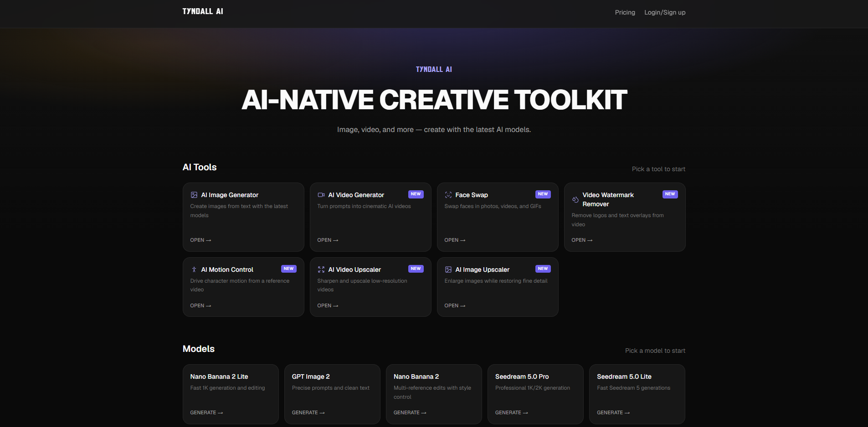Viewport: 868px width, 427px height.
Task: Click the AI Tools section heading
Action: (200, 167)
